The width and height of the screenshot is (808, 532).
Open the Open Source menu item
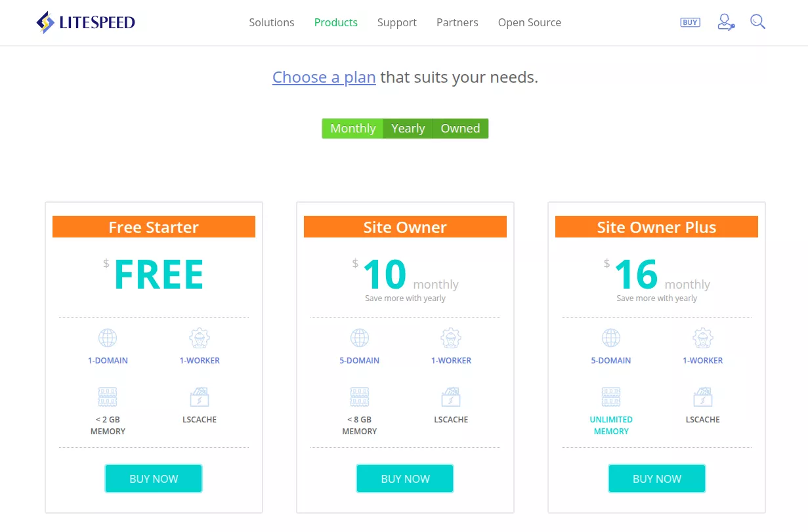point(529,22)
